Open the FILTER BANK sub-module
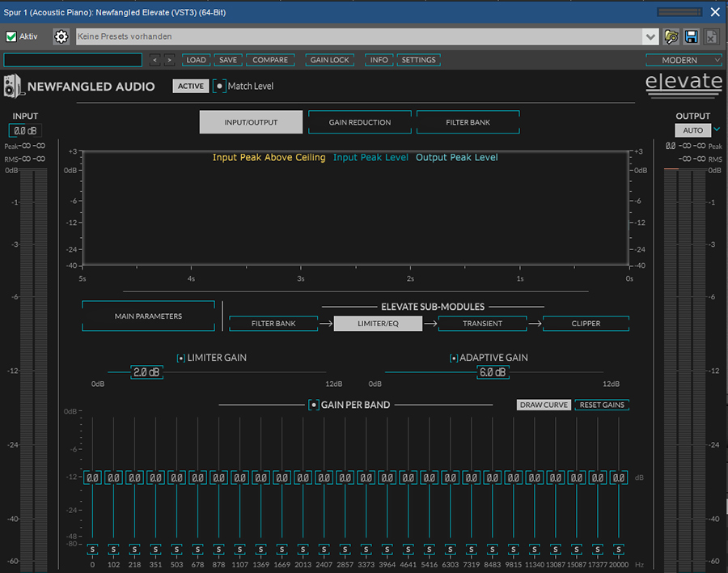 273,324
